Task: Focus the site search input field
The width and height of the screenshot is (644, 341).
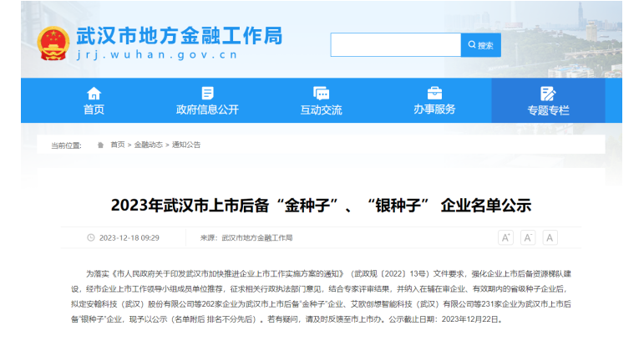Action: coord(395,45)
